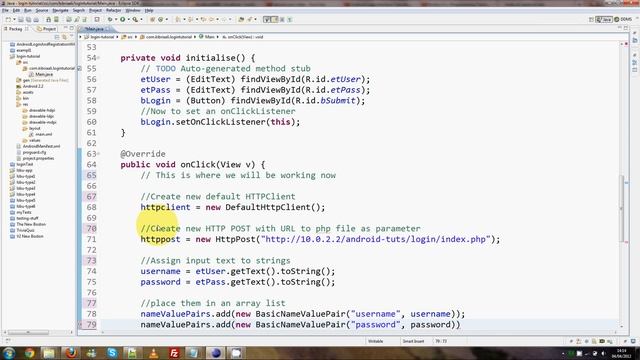Open the New file dropdown arrow
This screenshot has height=360, width=640.
point(14,19)
